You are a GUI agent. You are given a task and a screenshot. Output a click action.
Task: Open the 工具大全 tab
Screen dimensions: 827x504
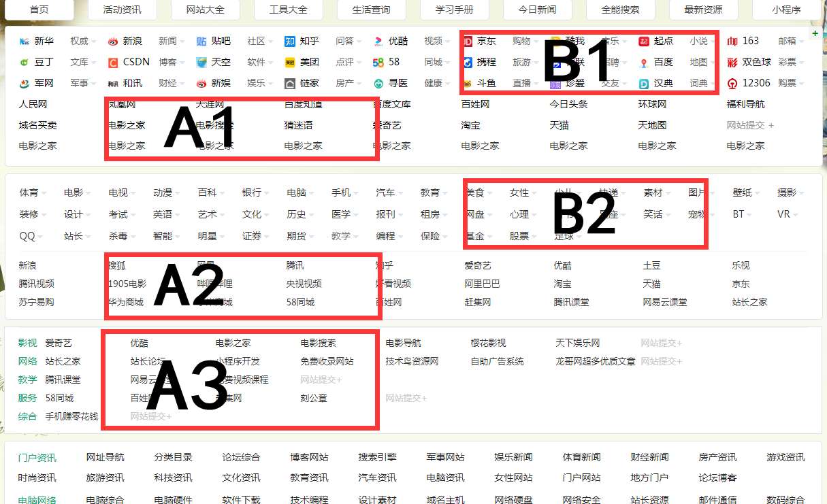tap(289, 10)
